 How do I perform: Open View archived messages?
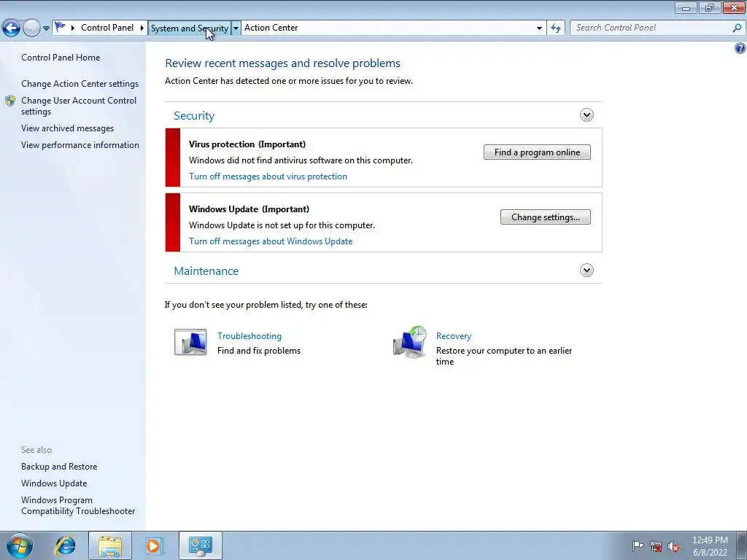(67, 128)
